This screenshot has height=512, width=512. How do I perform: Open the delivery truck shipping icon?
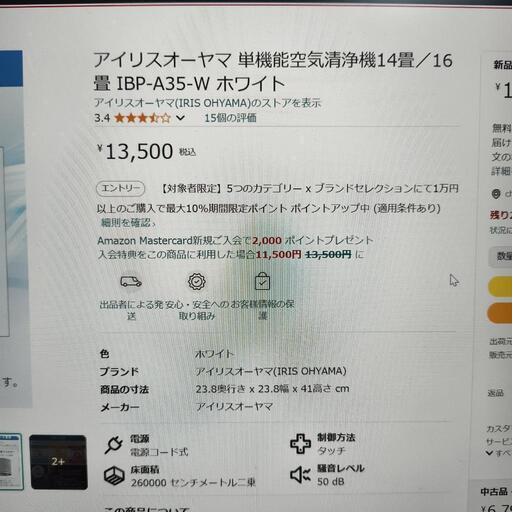pos(131,282)
